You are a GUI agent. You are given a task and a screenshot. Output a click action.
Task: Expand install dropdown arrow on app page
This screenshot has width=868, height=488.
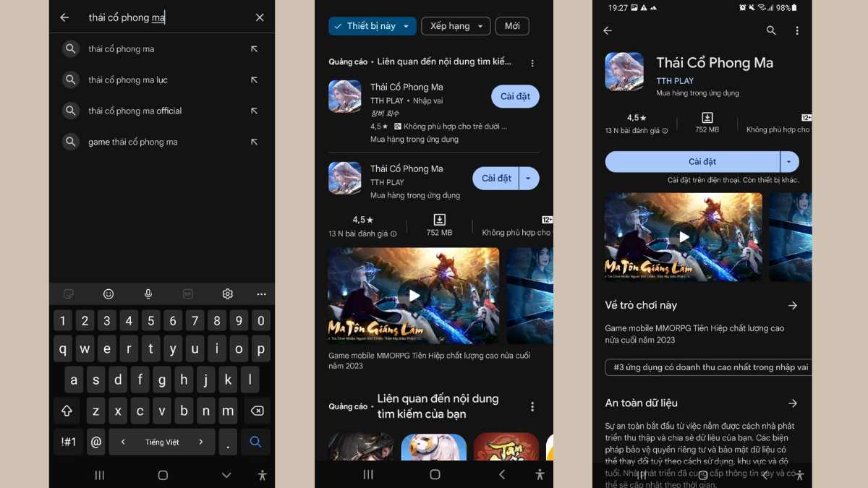(x=789, y=161)
